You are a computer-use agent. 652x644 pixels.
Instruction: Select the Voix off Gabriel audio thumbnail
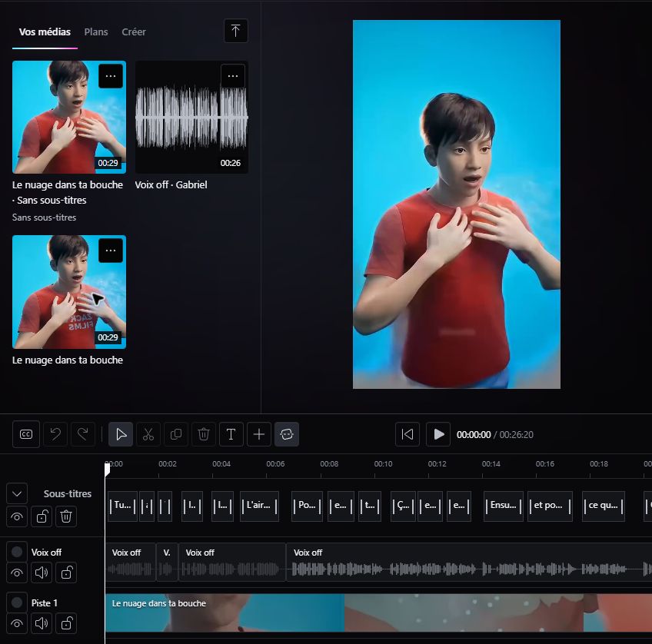(x=191, y=117)
